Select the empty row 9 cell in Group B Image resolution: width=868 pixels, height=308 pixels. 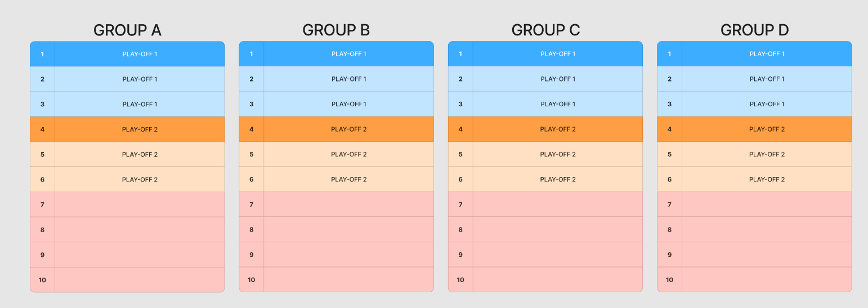click(348, 255)
